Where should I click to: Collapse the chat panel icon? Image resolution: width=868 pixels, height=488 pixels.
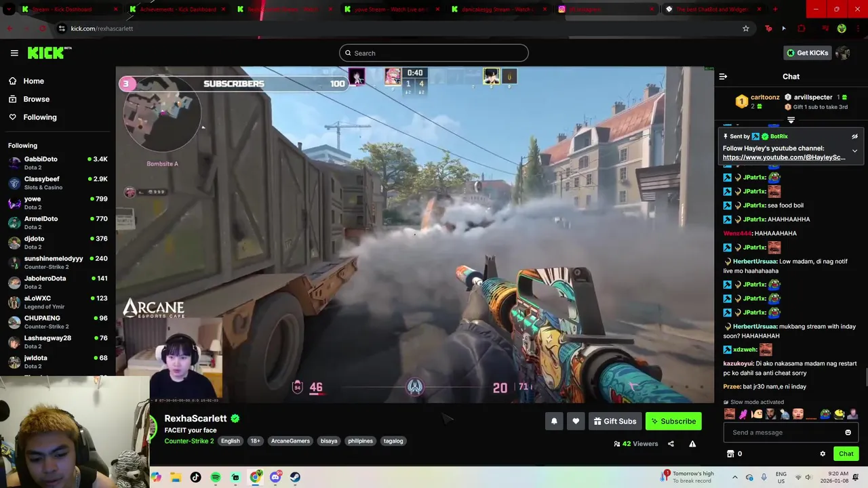point(723,77)
